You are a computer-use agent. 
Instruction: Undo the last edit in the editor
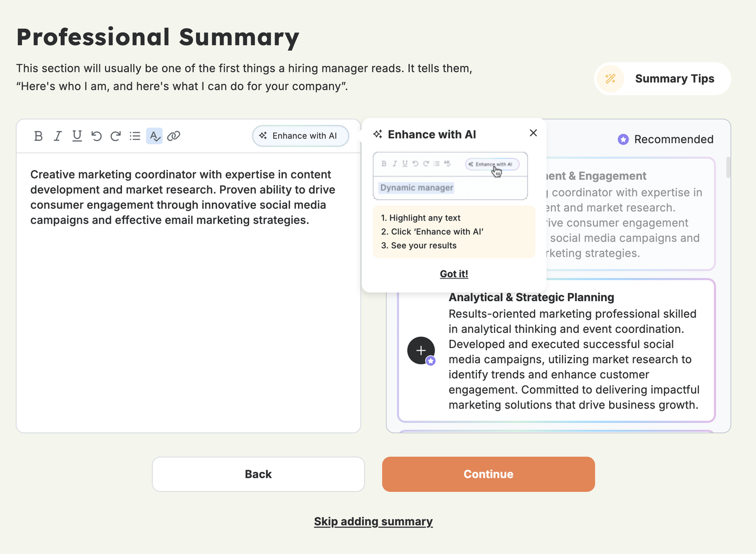(x=96, y=136)
